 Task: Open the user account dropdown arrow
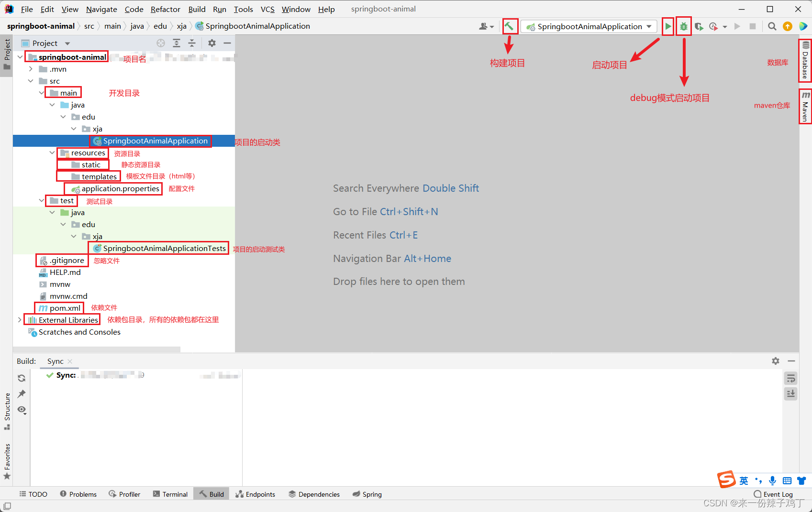[x=492, y=27]
